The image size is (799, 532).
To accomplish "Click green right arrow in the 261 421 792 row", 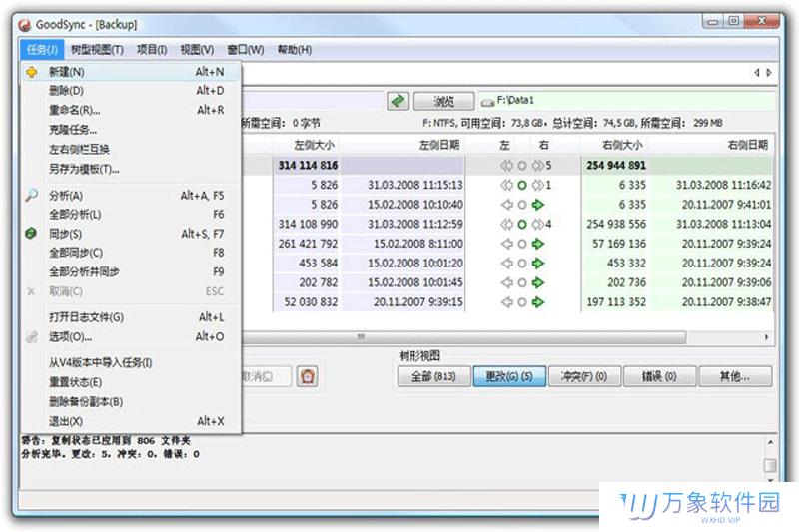I will point(538,244).
